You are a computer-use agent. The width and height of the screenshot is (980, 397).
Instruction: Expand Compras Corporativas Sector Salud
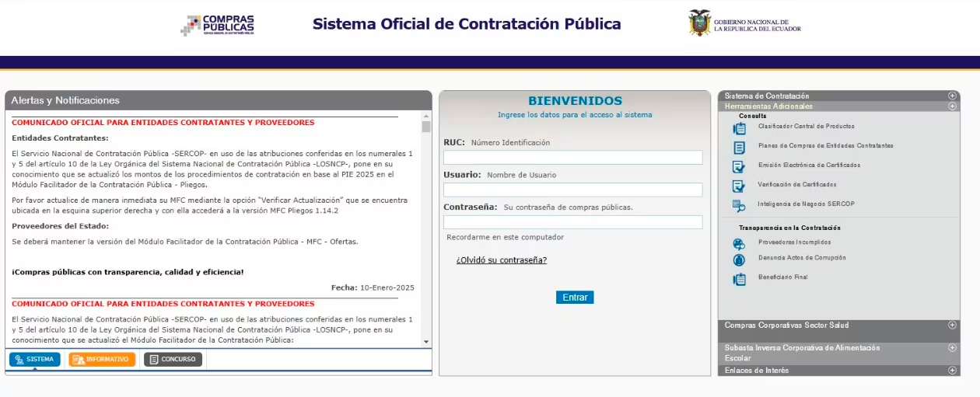point(952,326)
